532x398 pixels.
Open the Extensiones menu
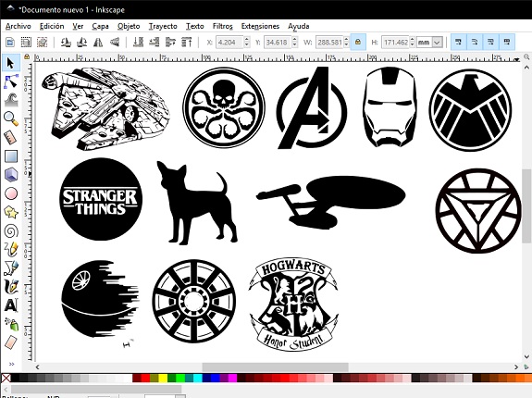click(260, 26)
